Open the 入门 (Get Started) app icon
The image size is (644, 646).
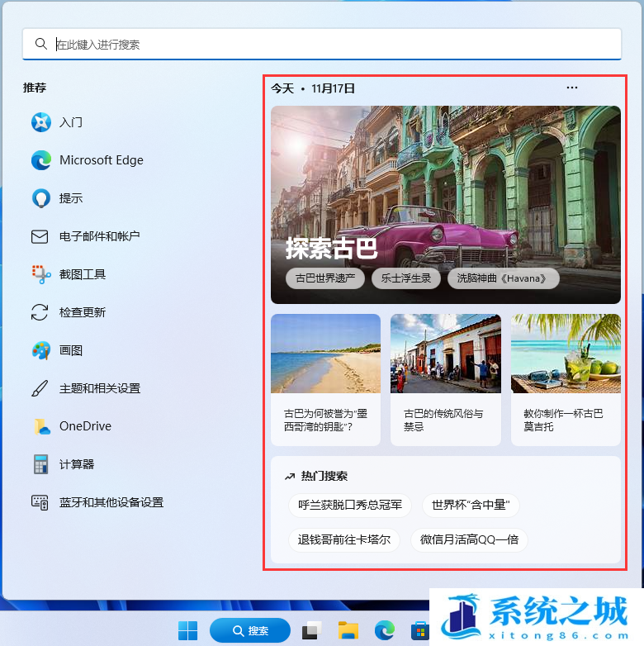pos(41,122)
